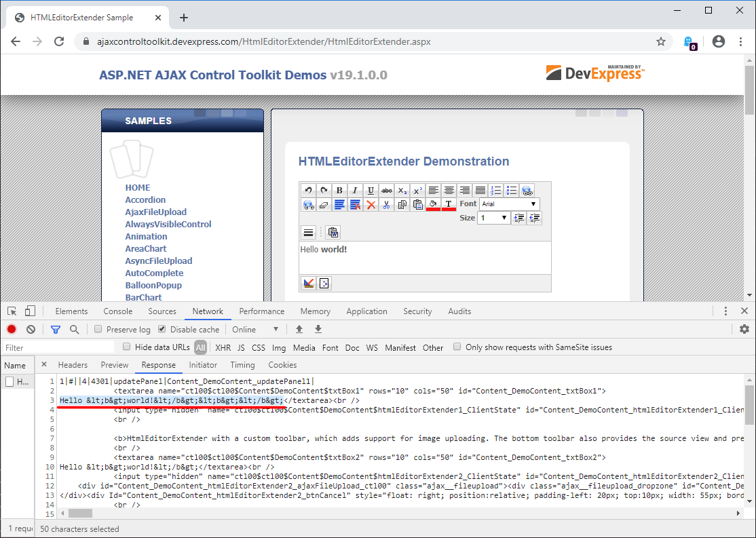
Task: Navigate to the Accordion sample page
Action: pyautogui.click(x=145, y=199)
